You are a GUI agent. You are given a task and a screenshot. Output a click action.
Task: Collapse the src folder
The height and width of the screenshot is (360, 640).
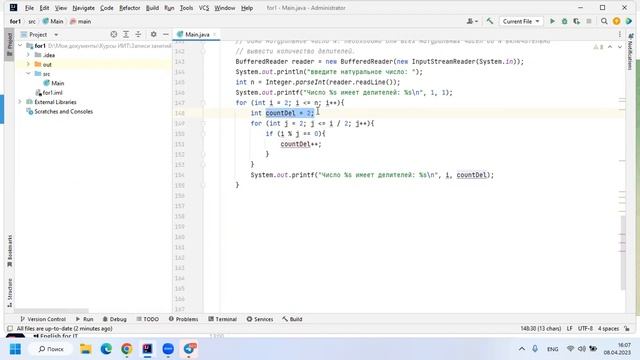[28, 74]
